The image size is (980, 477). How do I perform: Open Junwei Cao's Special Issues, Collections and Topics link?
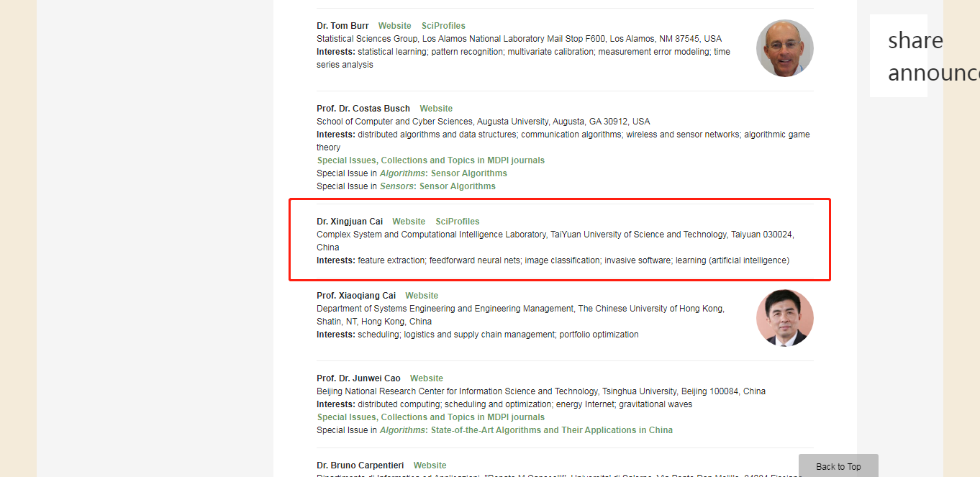click(431, 417)
